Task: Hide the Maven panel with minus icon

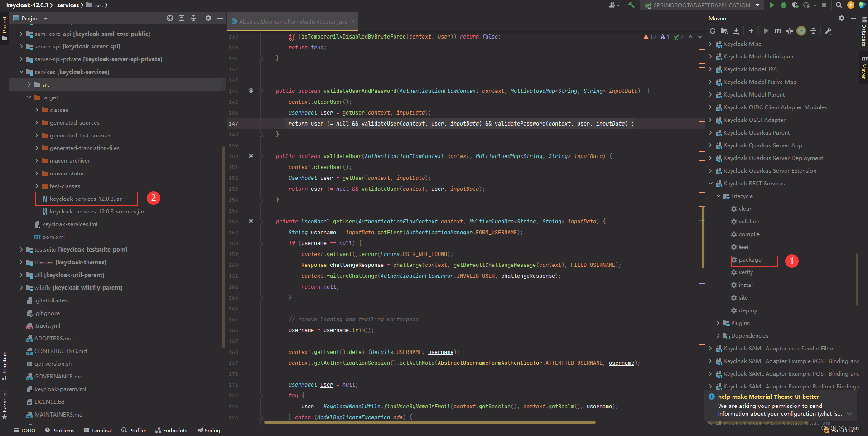Action: coord(854,18)
